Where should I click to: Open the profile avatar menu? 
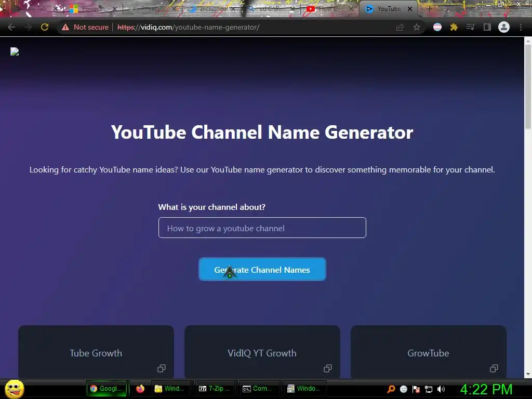(x=504, y=27)
